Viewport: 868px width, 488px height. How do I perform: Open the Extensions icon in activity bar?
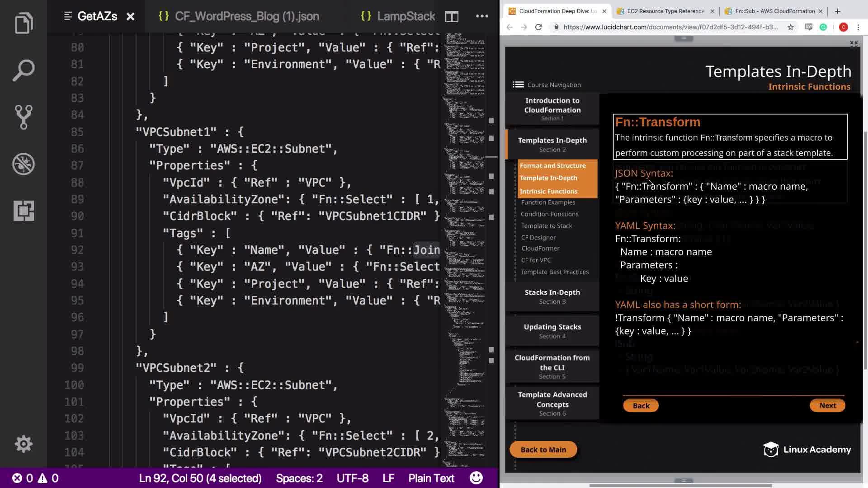click(24, 211)
